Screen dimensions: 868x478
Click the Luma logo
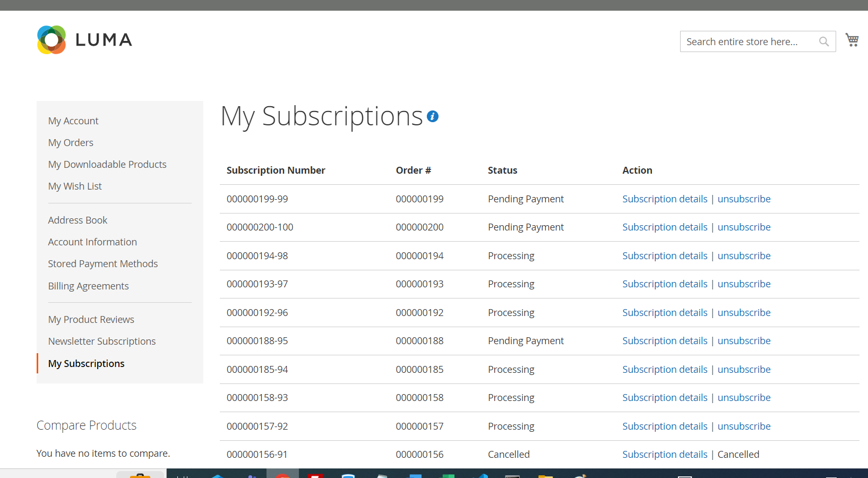point(84,40)
